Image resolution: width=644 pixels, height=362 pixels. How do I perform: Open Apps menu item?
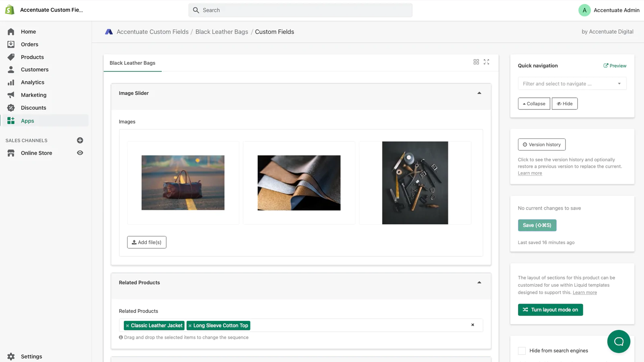pyautogui.click(x=27, y=121)
